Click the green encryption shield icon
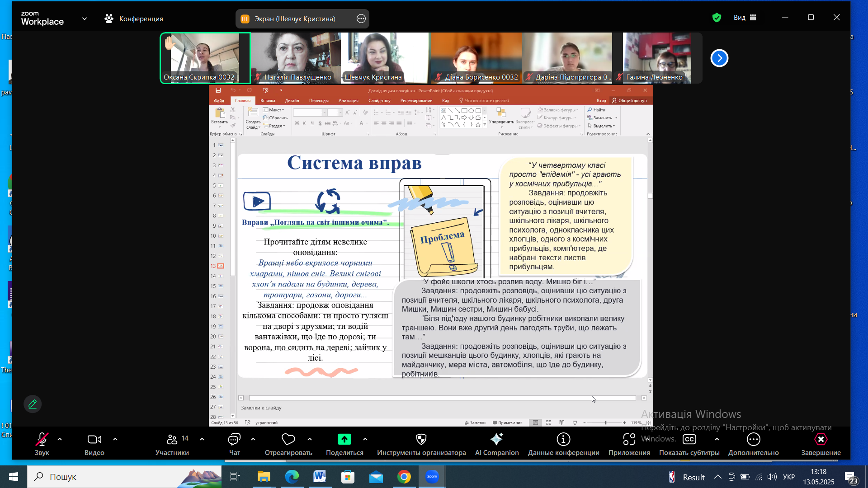 pos(717,18)
